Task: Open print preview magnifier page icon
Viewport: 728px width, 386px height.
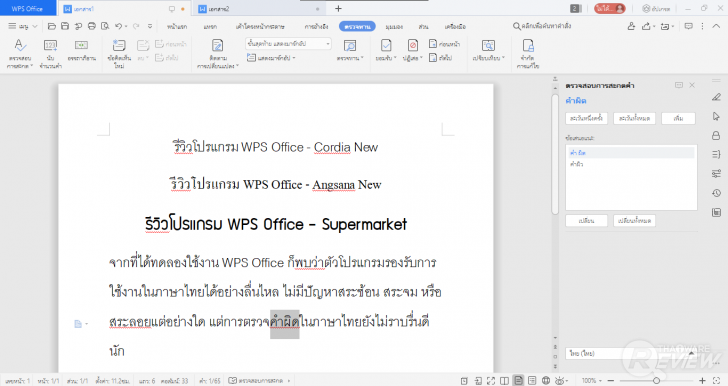Action: [105, 26]
